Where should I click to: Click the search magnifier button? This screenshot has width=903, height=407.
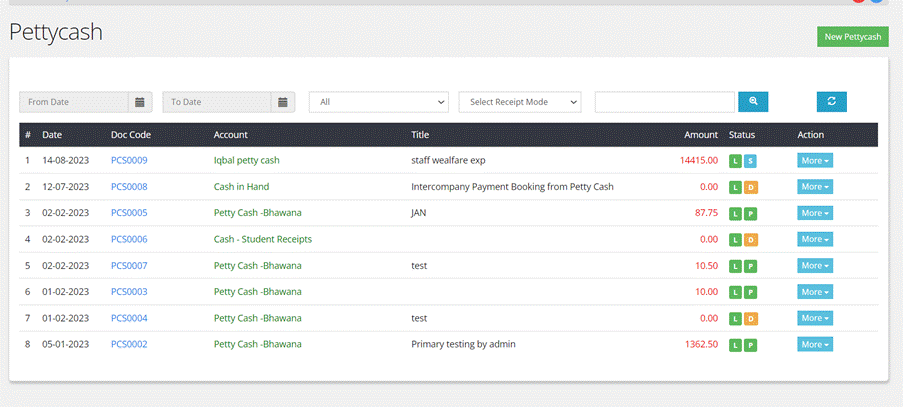click(x=753, y=102)
